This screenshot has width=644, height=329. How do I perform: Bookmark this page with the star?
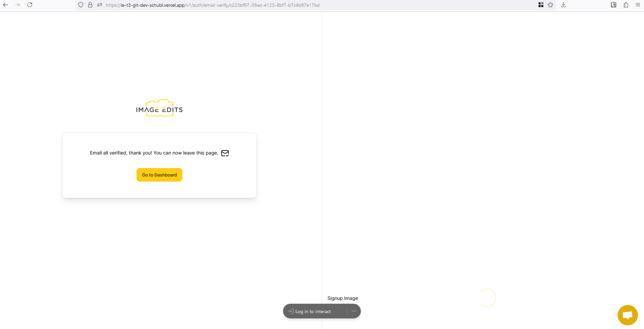pyautogui.click(x=550, y=5)
